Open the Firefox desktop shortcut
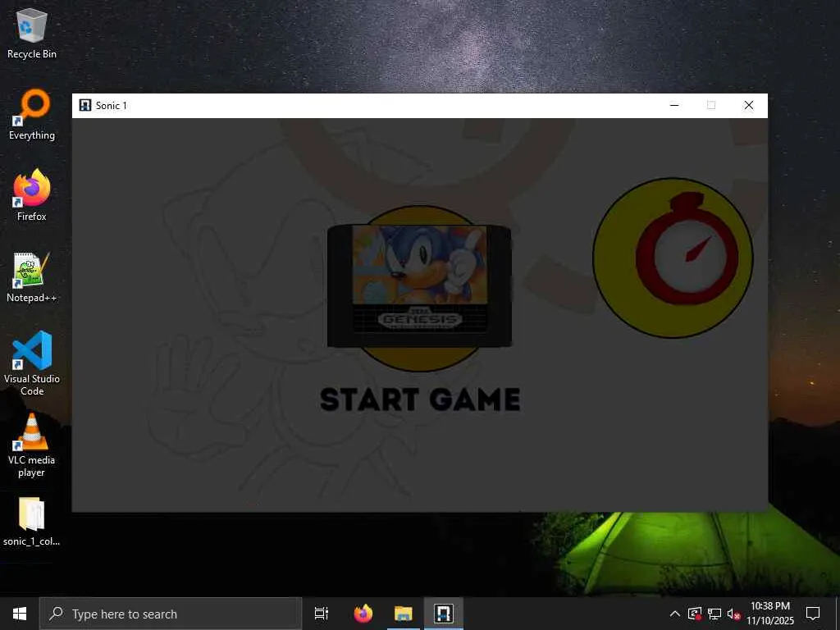The image size is (840, 630). pyautogui.click(x=32, y=195)
